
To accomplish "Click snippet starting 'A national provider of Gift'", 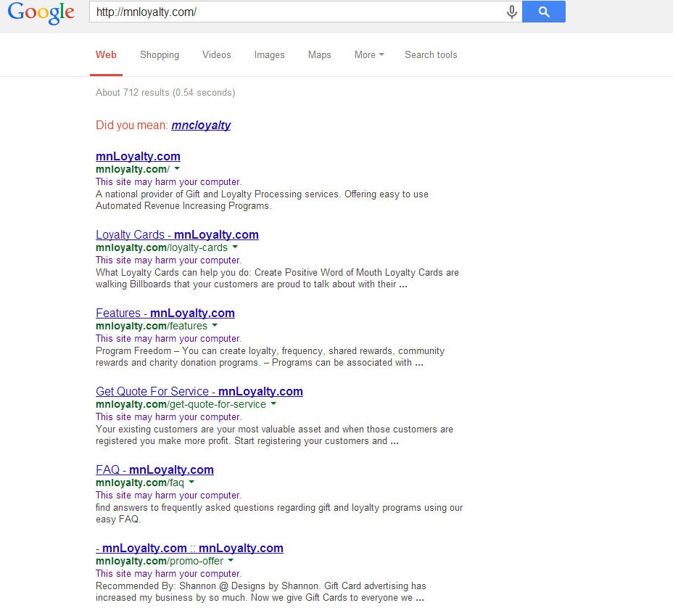I will (x=262, y=200).
